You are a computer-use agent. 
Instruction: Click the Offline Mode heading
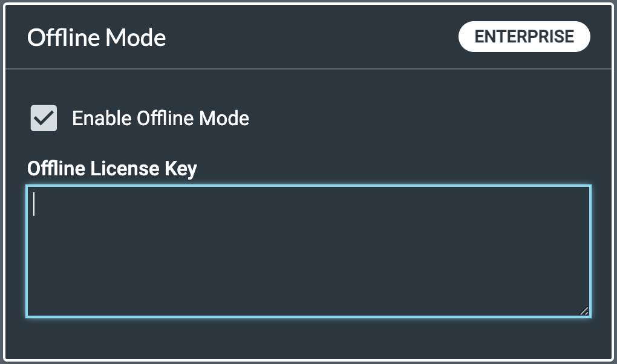97,37
